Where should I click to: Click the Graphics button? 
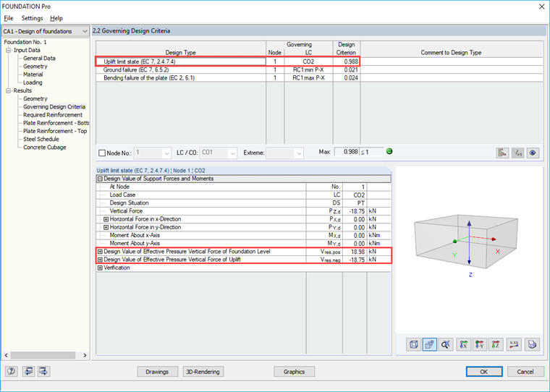point(294,372)
